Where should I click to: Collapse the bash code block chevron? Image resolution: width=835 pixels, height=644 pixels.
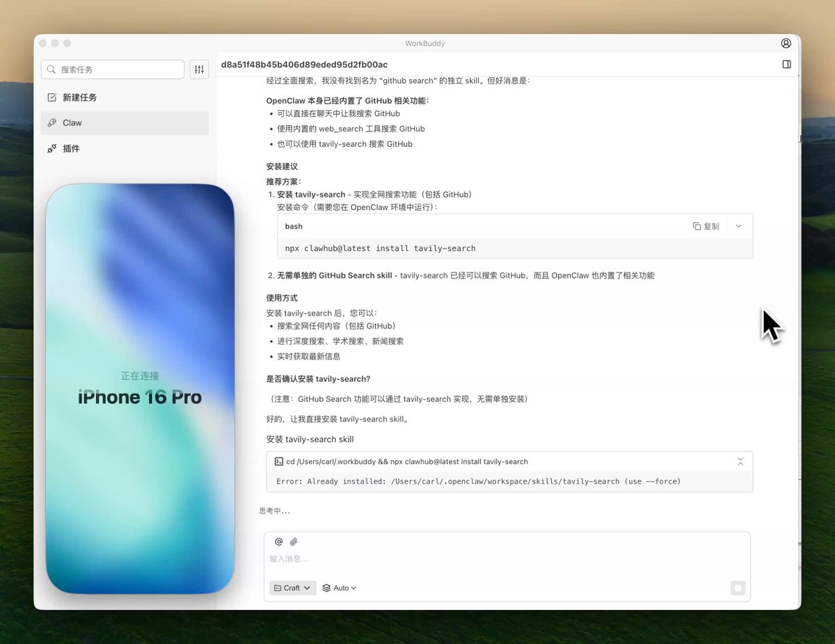click(738, 226)
